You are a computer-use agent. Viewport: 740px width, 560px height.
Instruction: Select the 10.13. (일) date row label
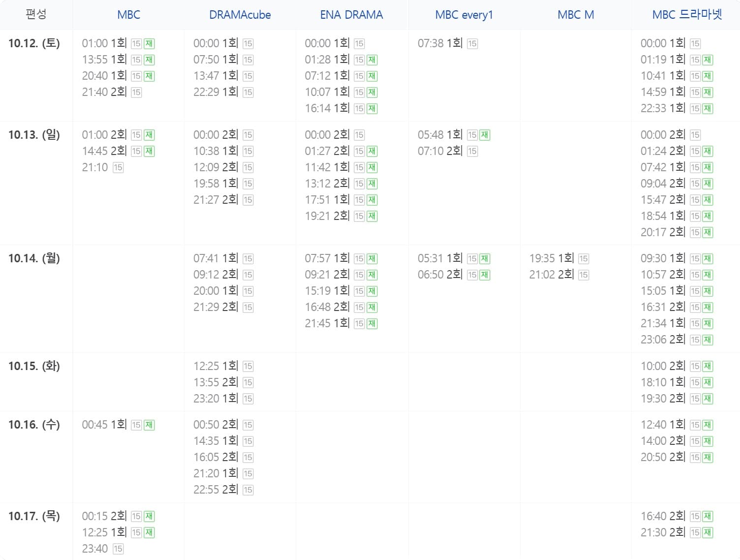[x=34, y=134]
